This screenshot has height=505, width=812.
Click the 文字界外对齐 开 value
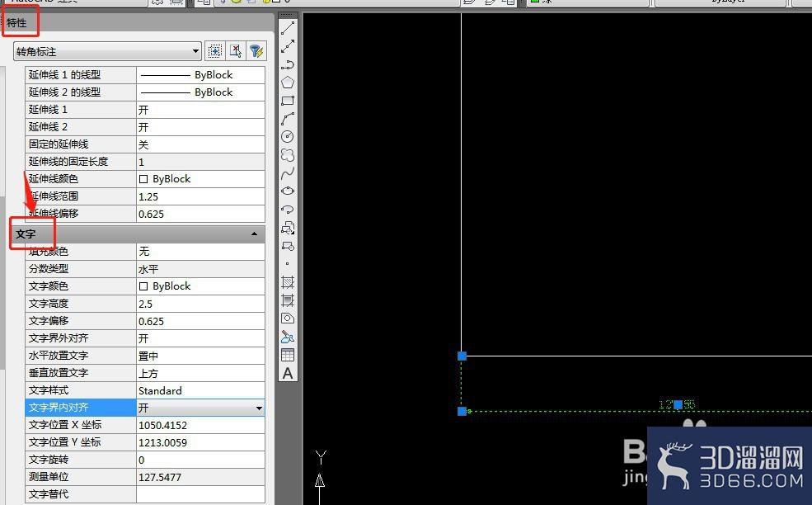click(200, 338)
